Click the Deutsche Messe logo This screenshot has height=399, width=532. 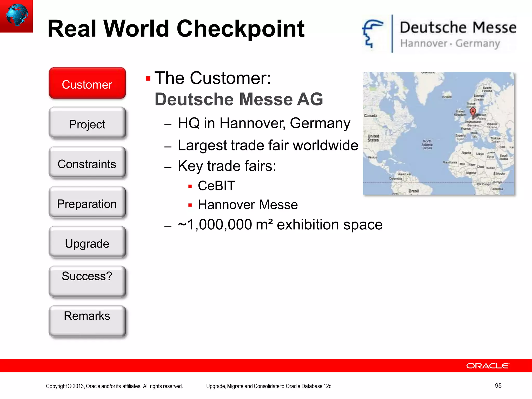tap(439, 34)
